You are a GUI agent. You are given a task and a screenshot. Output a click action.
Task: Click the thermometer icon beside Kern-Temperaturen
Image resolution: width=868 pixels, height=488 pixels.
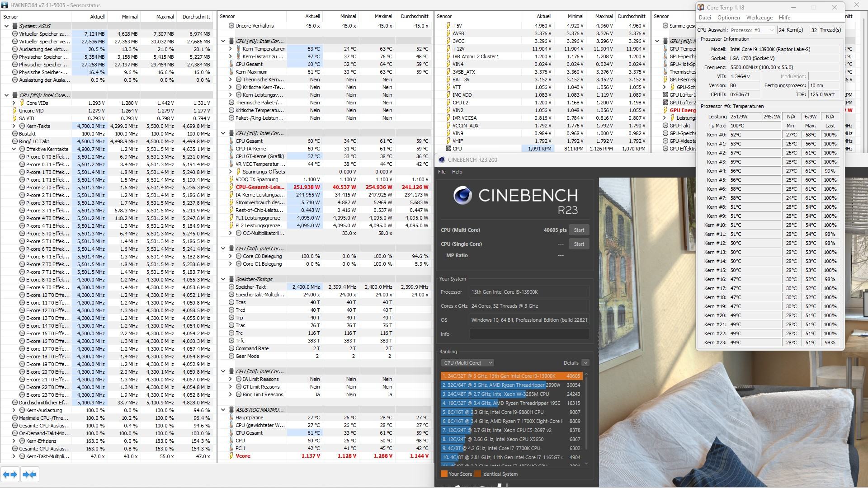(x=238, y=49)
